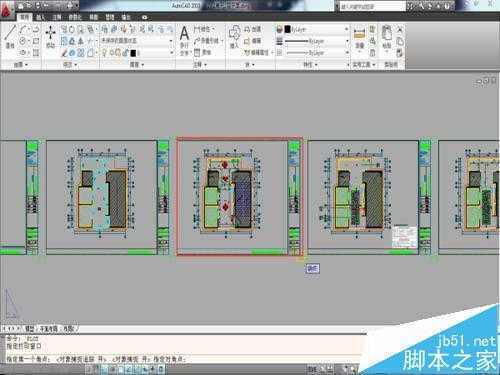Toggle the layer freeze sun icon
This screenshot has width=500, height=375.
tap(112, 53)
